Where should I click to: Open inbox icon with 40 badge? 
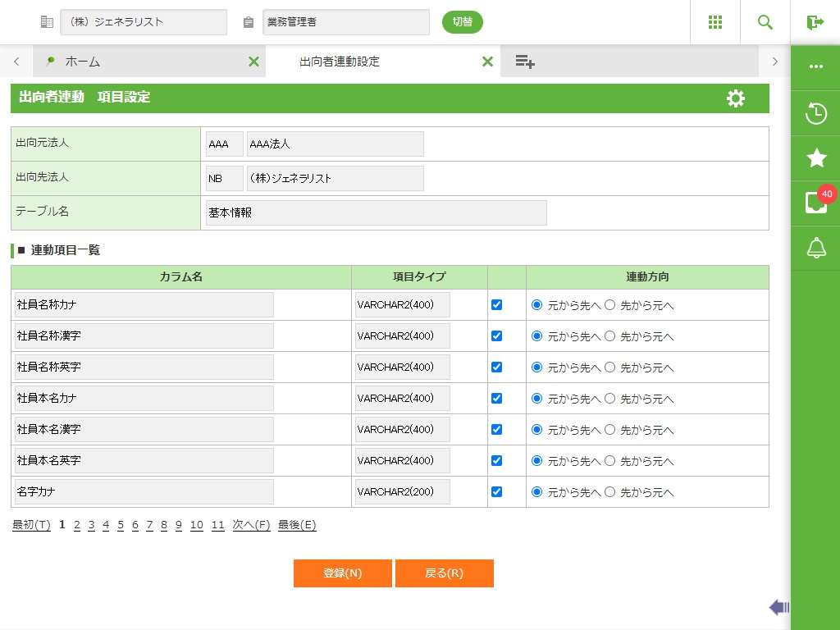815,203
